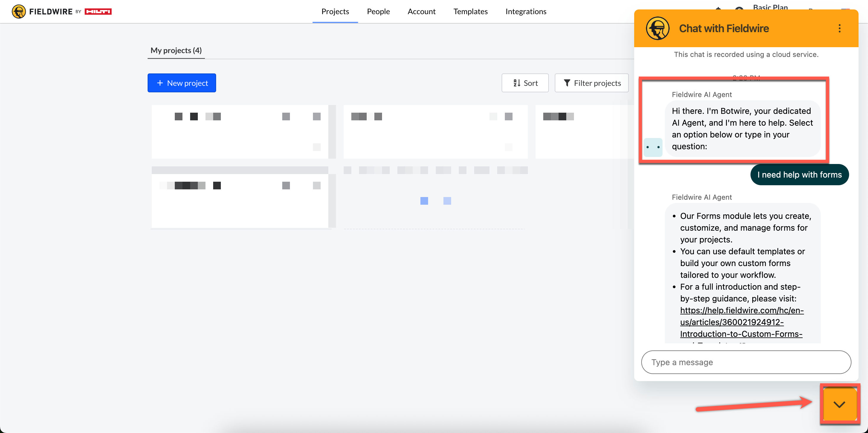Select the My projects (4) tab
This screenshot has width=868, height=433.
(x=176, y=50)
